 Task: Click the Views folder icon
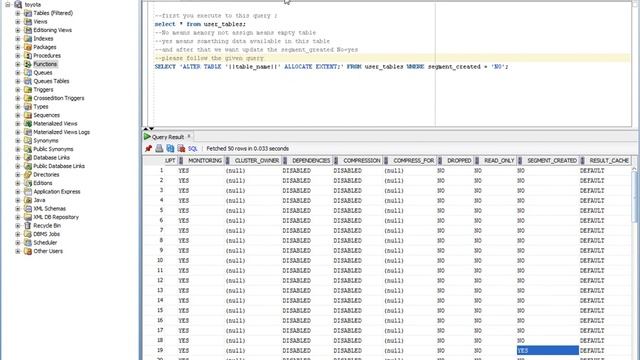pos(28,22)
